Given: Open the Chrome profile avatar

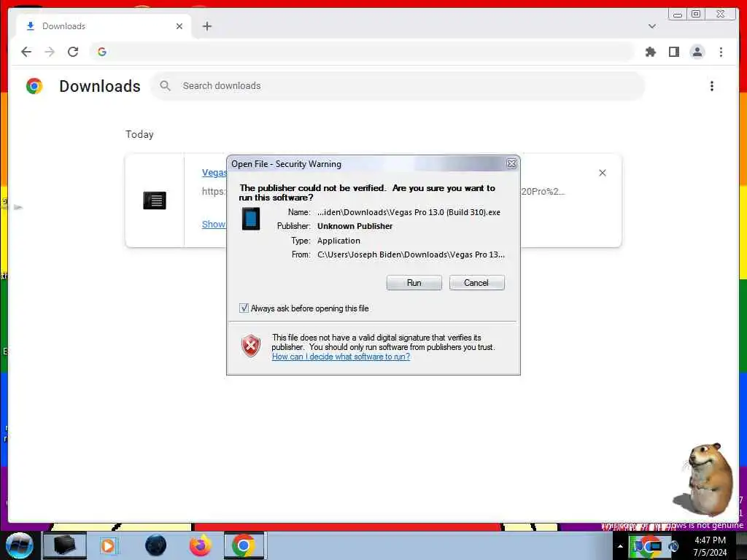Looking at the screenshot, I should pyautogui.click(x=697, y=52).
